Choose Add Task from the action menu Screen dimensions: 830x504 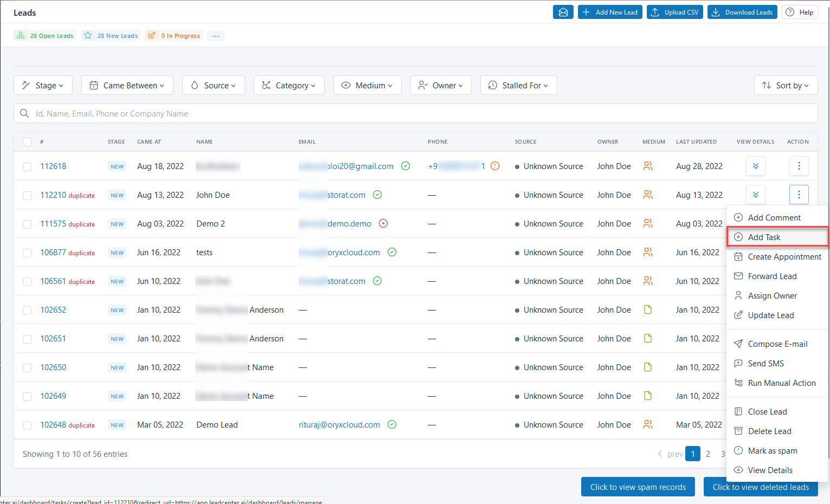(x=764, y=237)
